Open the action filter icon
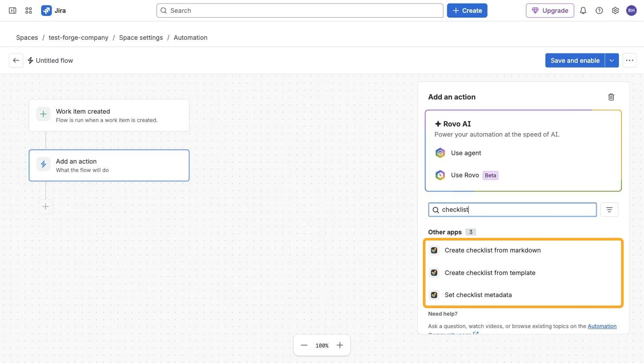644x363 pixels. 609,210
